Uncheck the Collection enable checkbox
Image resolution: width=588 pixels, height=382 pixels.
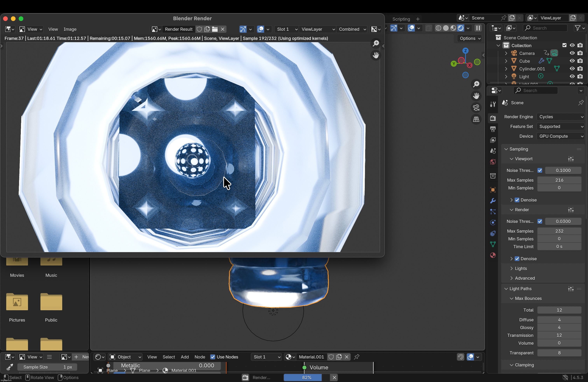pos(564,45)
